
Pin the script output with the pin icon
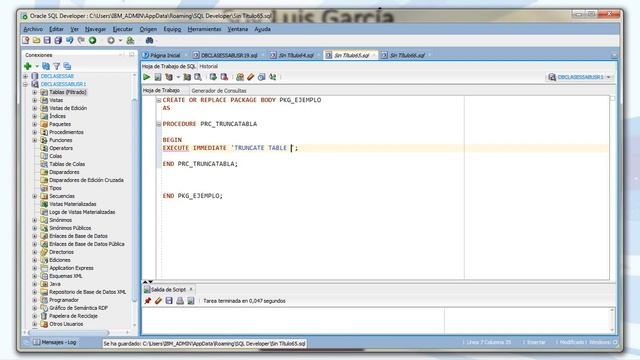[148, 301]
